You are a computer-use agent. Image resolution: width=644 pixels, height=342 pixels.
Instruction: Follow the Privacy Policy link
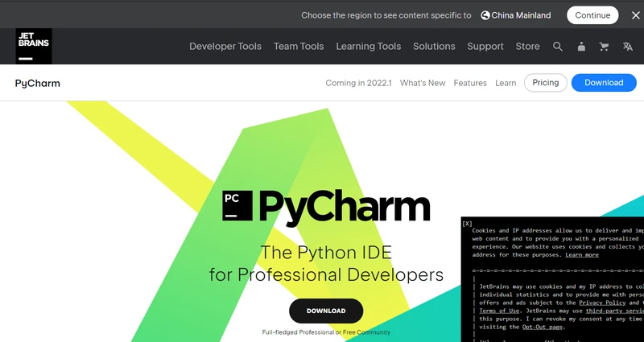(x=602, y=302)
